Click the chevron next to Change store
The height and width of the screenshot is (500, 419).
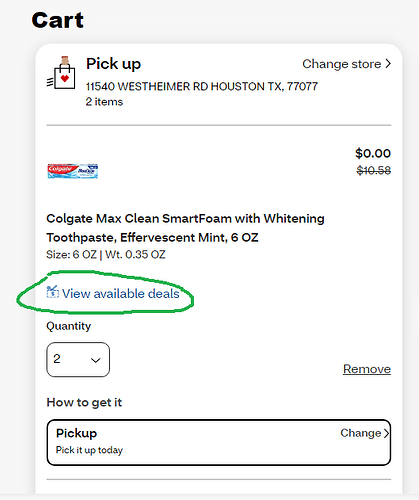pos(388,64)
